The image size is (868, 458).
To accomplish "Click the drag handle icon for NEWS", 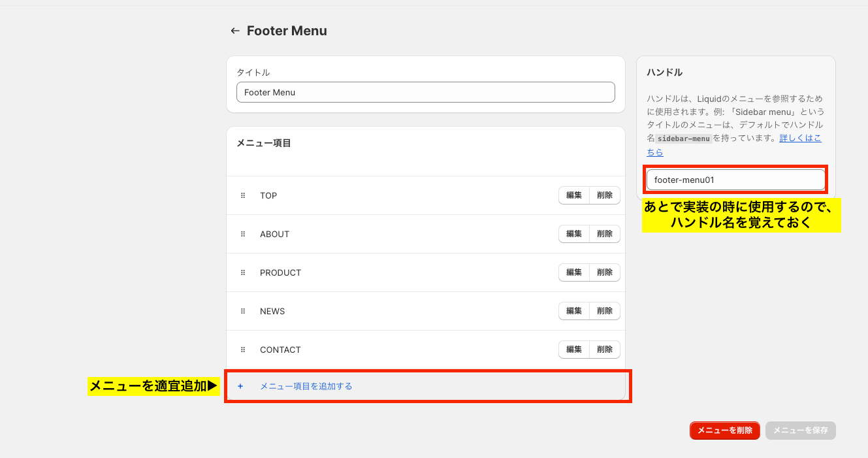I will 243,311.
